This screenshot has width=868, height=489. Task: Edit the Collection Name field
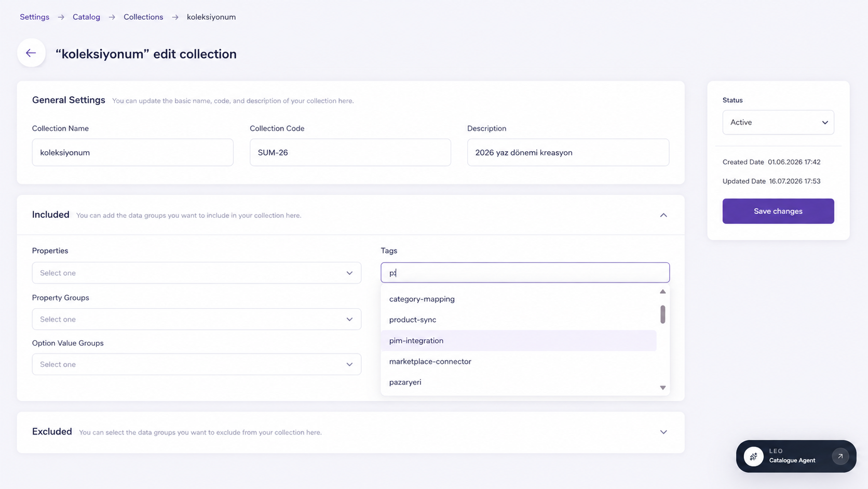click(x=132, y=152)
